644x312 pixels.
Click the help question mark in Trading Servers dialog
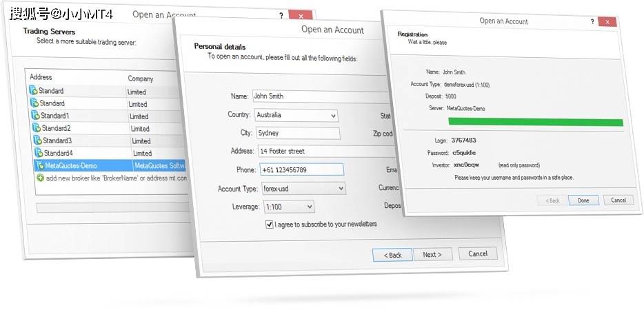tap(281, 15)
